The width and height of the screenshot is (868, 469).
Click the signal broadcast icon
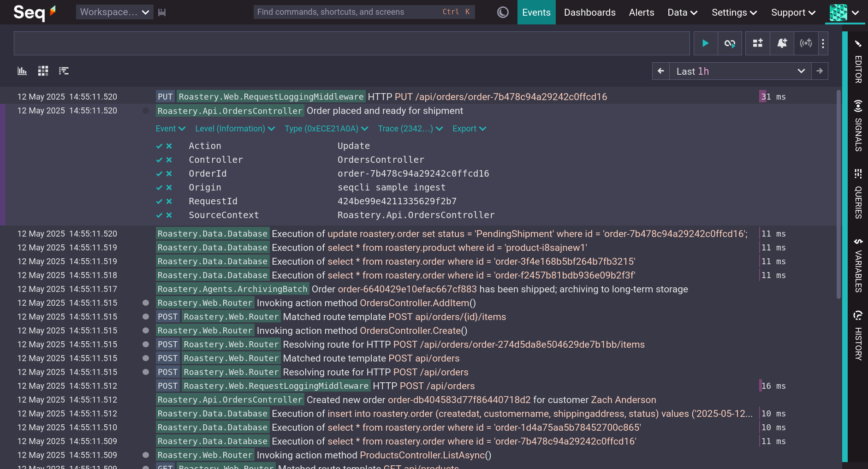(806, 43)
